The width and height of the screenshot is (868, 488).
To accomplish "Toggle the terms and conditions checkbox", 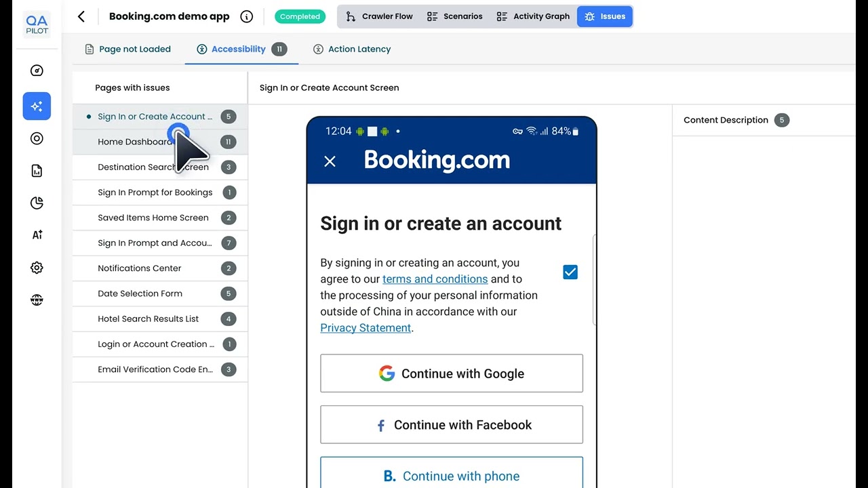I will click(570, 272).
